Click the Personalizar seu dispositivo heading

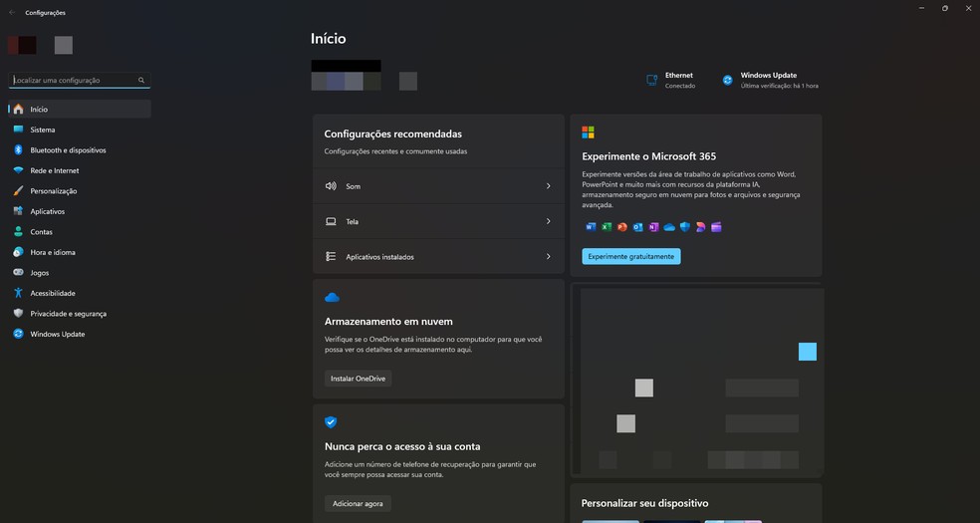pyautogui.click(x=645, y=503)
